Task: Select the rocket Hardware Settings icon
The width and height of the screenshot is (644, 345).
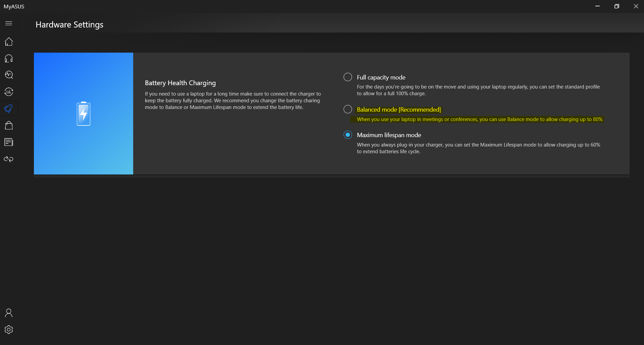Action: (9, 109)
